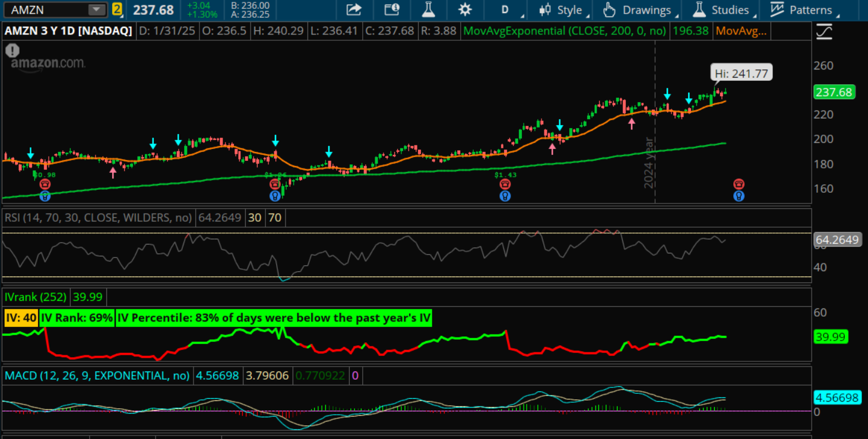This screenshot has width=868, height=439.
Task: Open the chart info panel icon
Action: click(392, 9)
